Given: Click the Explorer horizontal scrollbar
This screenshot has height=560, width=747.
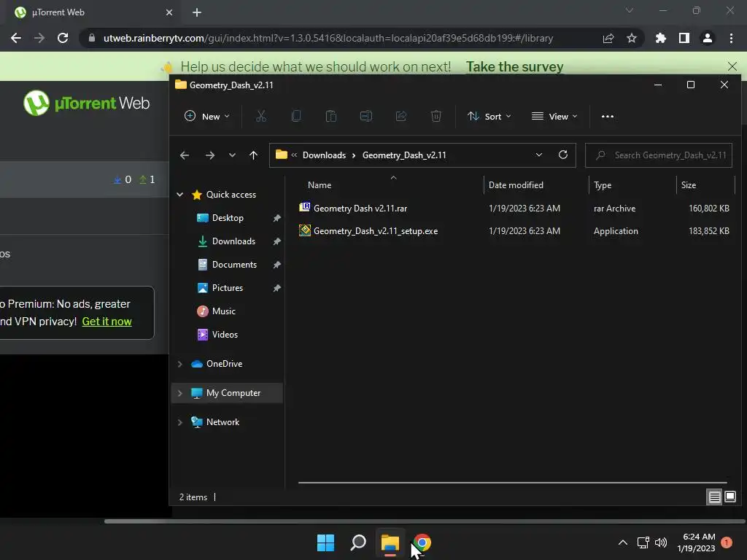Looking at the screenshot, I should (512, 483).
